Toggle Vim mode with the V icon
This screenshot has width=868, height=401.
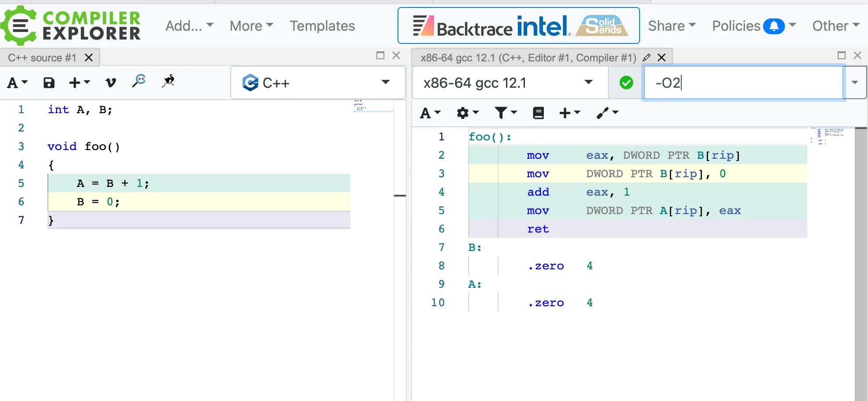(x=111, y=82)
